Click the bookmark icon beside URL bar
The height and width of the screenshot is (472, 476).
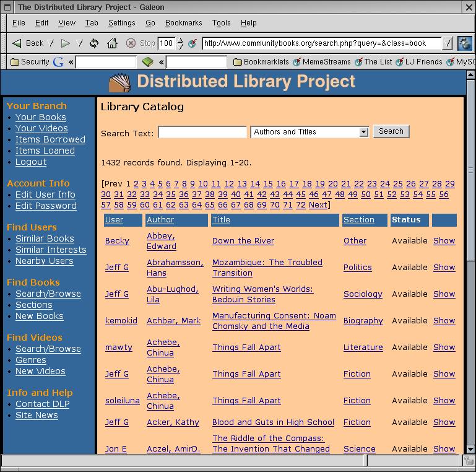point(193,43)
